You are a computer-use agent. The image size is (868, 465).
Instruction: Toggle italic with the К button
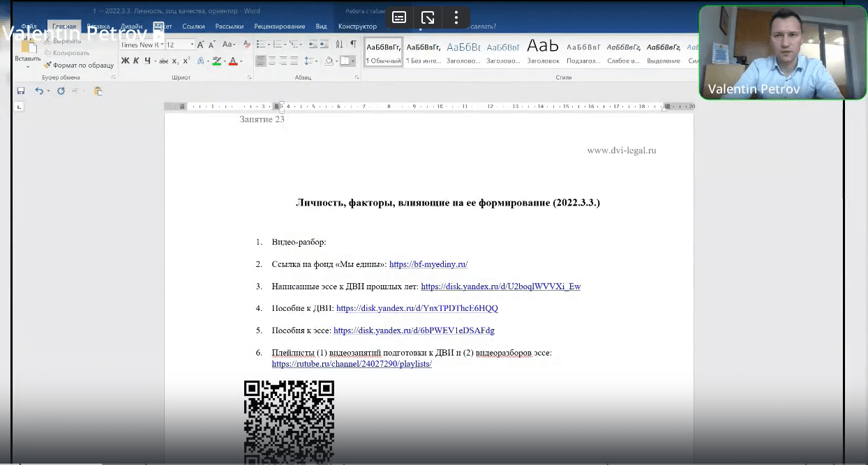[136, 61]
